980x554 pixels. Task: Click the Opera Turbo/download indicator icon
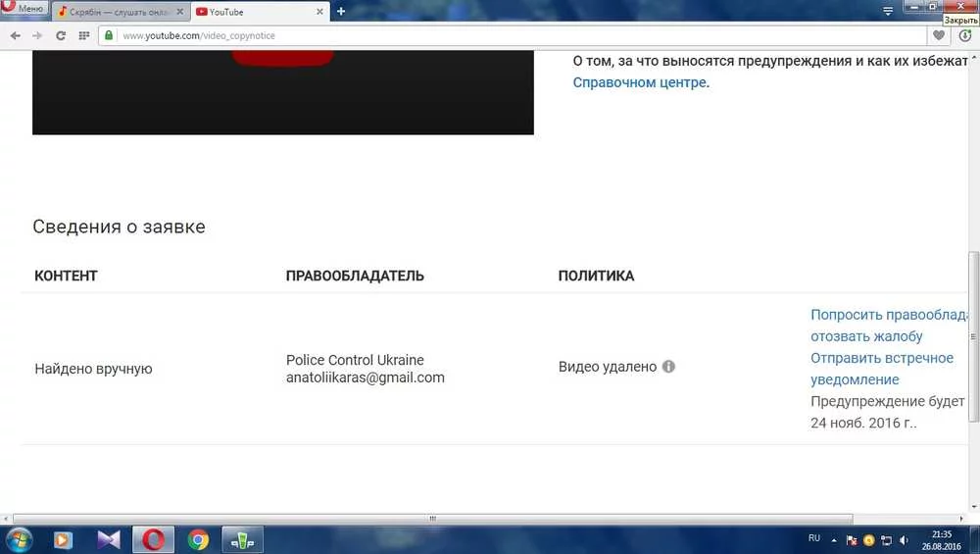[965, 35]
